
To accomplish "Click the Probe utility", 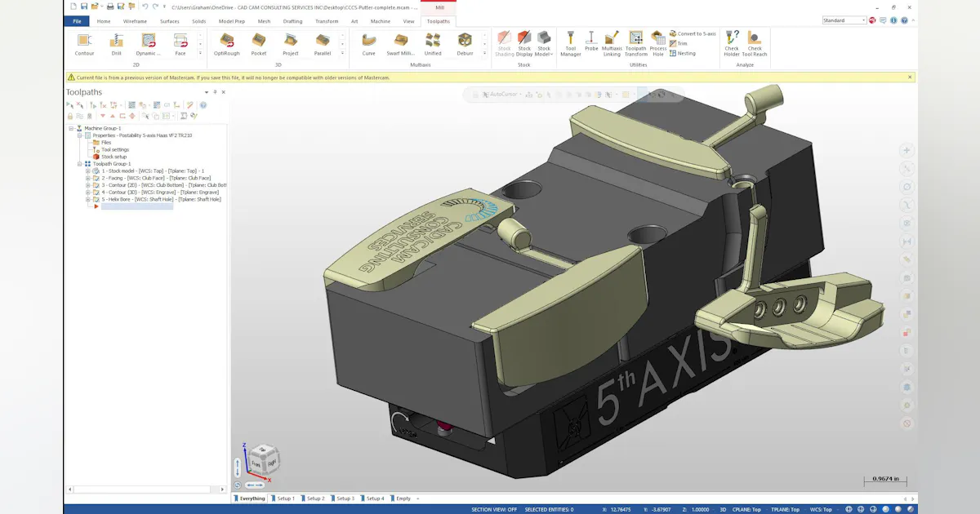I will pyautogui.click(x=591, y=44).
